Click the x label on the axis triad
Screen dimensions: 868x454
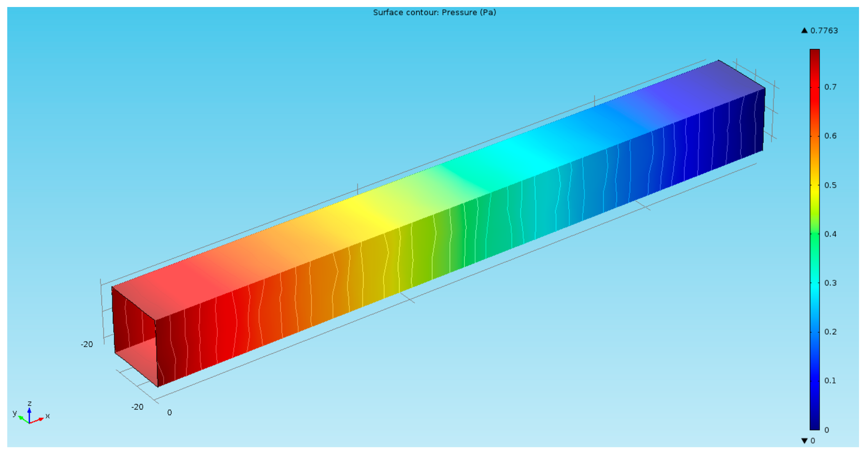(x=48, y=416)
